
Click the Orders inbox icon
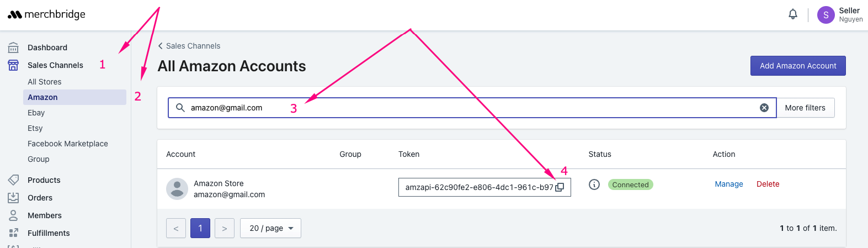coord(13,198)
